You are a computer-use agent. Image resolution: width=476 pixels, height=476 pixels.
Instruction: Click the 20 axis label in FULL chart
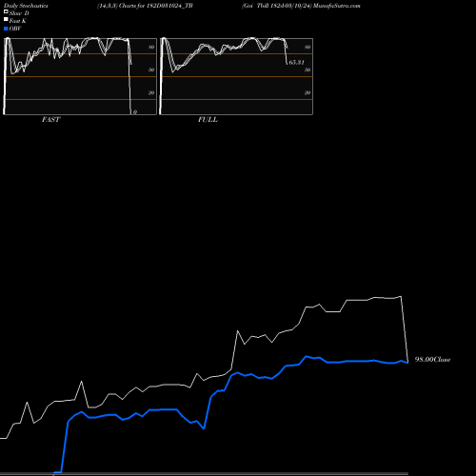tap(307, 92)
